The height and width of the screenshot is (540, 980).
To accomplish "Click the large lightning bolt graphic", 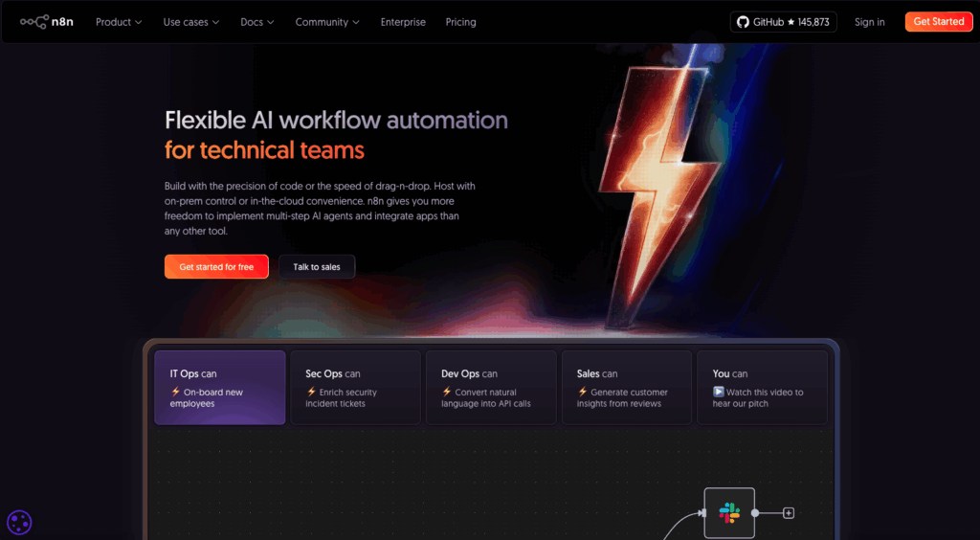I will coord(660,191).
